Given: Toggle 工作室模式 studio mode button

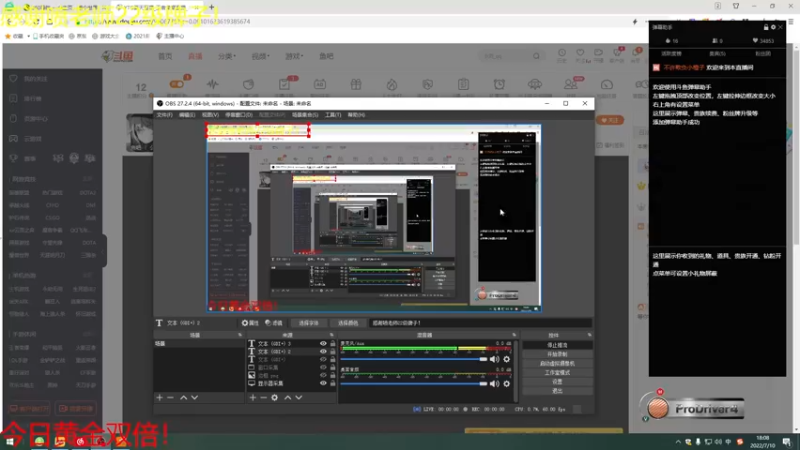Looking at the screenshot, I should (x=557, y=373).
